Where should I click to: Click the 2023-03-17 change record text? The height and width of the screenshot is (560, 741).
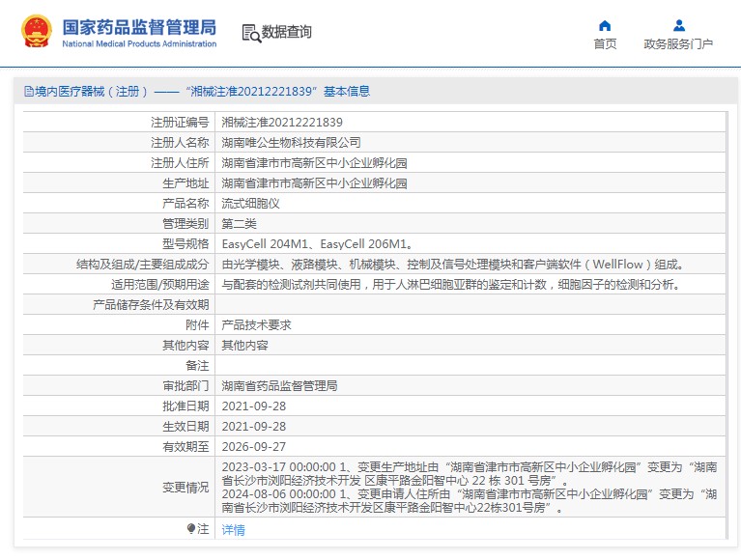(470, 474)
